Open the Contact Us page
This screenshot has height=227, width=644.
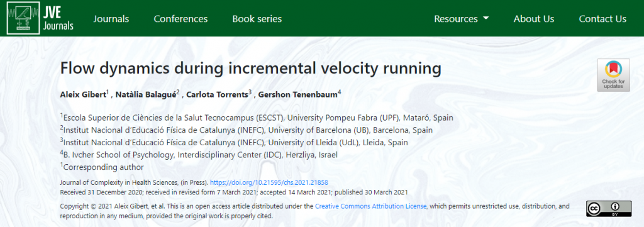coord(602,19)
